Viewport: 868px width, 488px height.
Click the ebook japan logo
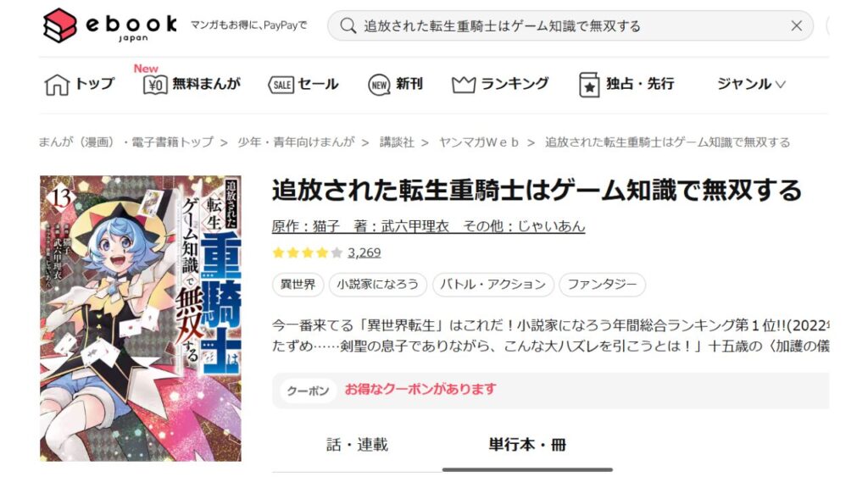[x=110, y=25]
